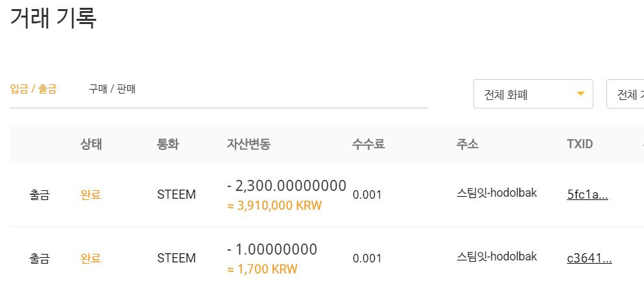Select the 1.00000000 STEEM withdrawal amount
The width and height of the screenshot is (644, 289).
tap(272, 249)
